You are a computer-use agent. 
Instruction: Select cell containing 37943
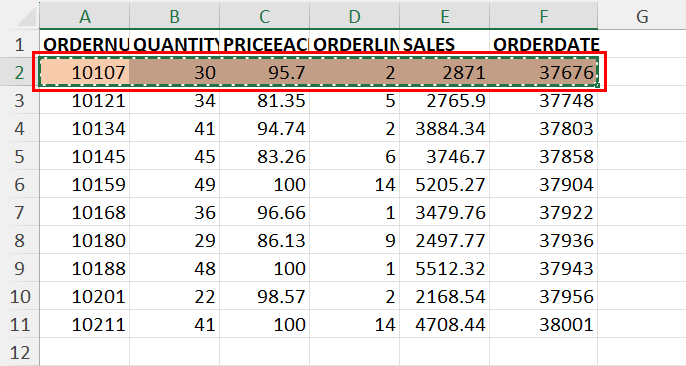(x=544, y=268)
